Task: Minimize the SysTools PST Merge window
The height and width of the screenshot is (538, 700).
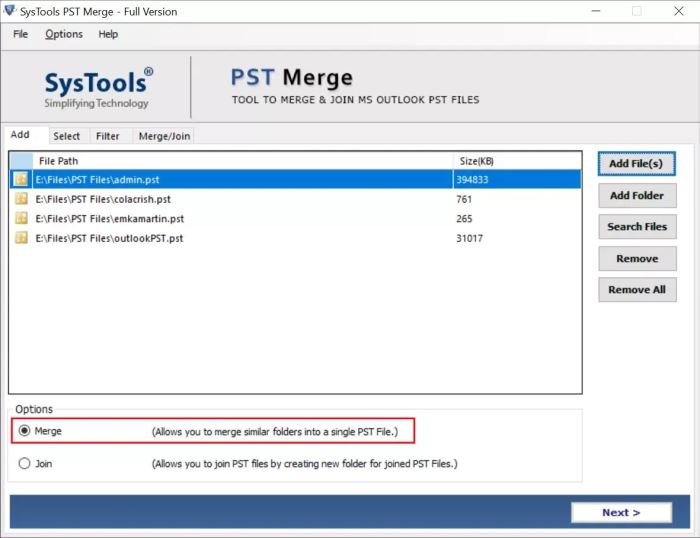Action: click(x=596, y=11)
